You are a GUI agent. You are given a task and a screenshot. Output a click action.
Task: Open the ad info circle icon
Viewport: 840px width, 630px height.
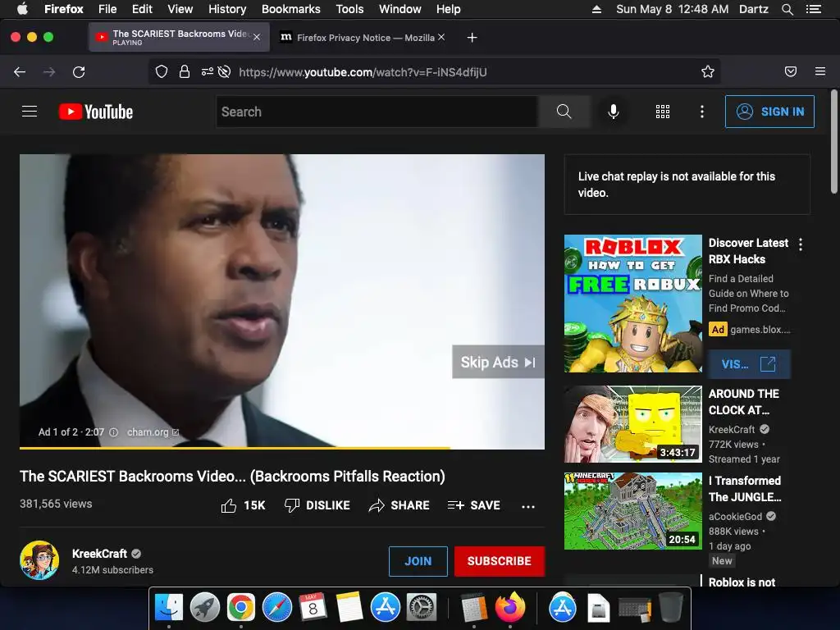point(113,432)
